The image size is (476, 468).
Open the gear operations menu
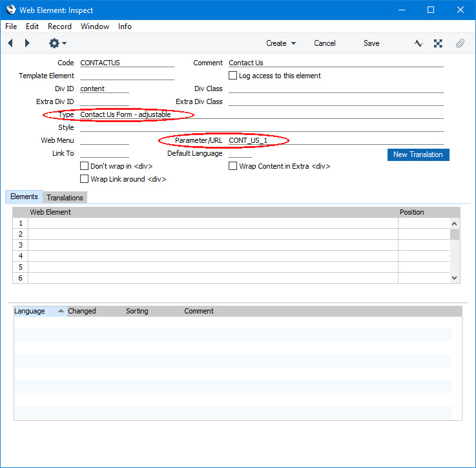pyautogui.click(x=57, y=43)
